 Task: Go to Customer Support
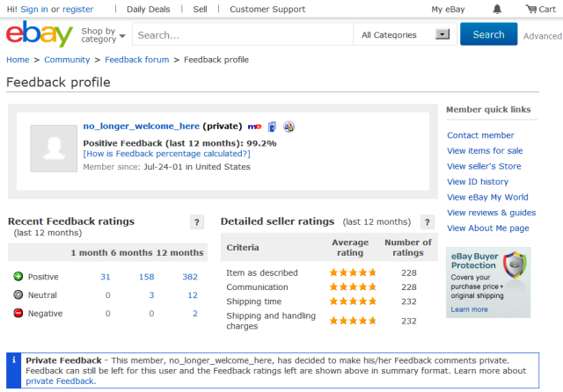267,10
